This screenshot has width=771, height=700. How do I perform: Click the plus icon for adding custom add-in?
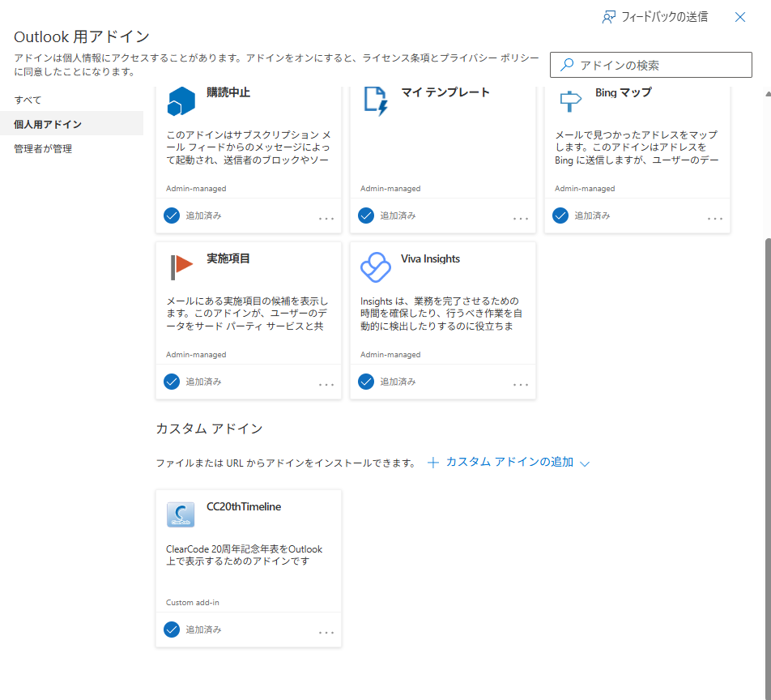pos(432,463)
